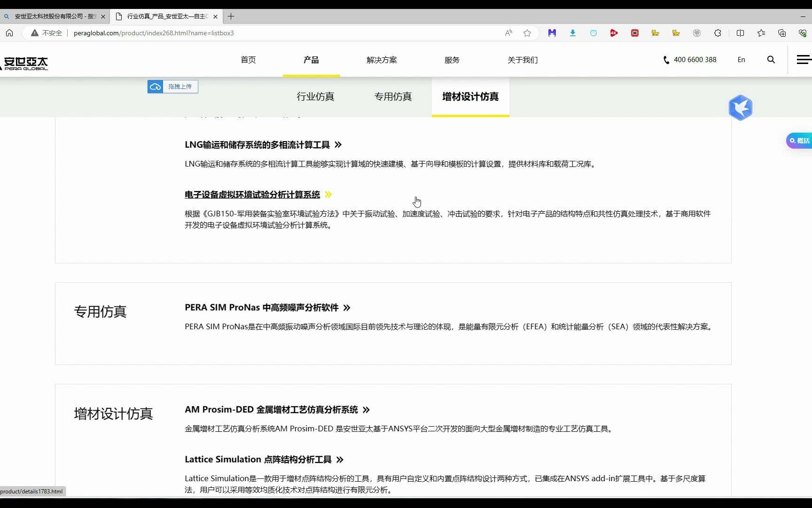This screenshot has width=812, height=508.
Task: Click the GJB150 description paragraph
Action: coord(447,219)
